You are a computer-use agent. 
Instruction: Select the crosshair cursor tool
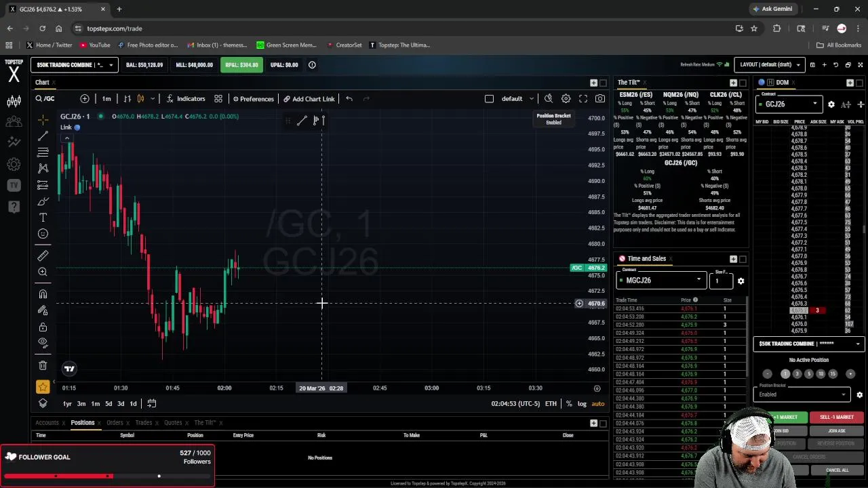tap(43, 121)
